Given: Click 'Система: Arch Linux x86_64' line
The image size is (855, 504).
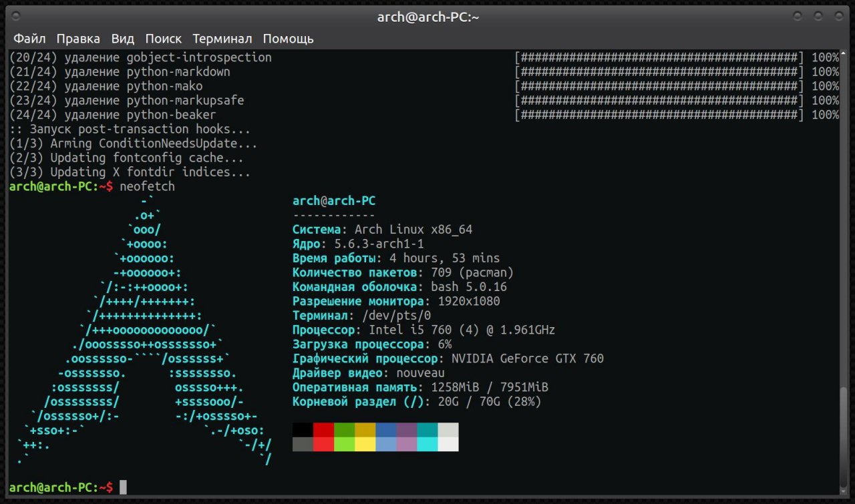Looking at the screenshot, I should pos(382,230).
